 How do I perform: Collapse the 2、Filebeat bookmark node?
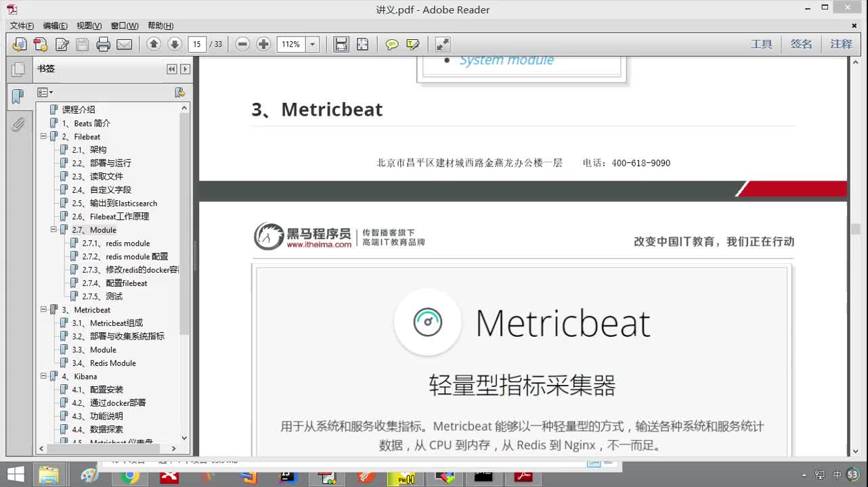coord(43,137)
